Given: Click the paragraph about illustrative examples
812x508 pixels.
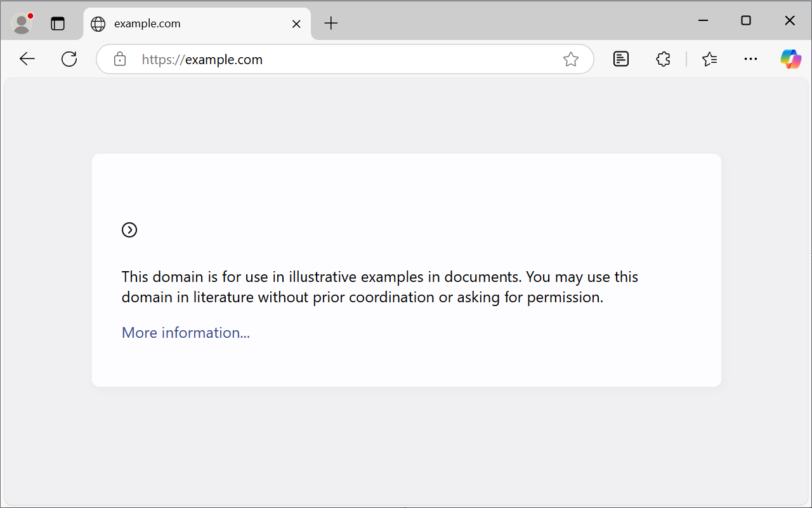Looking at the screenshot, I should click(x=380, y=287).
